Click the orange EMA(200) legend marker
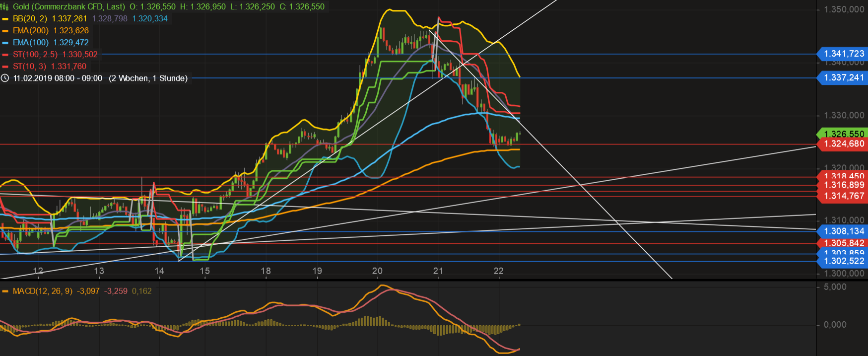The width and height of the screenshot is (868, 356). click(x=5, y=31)
